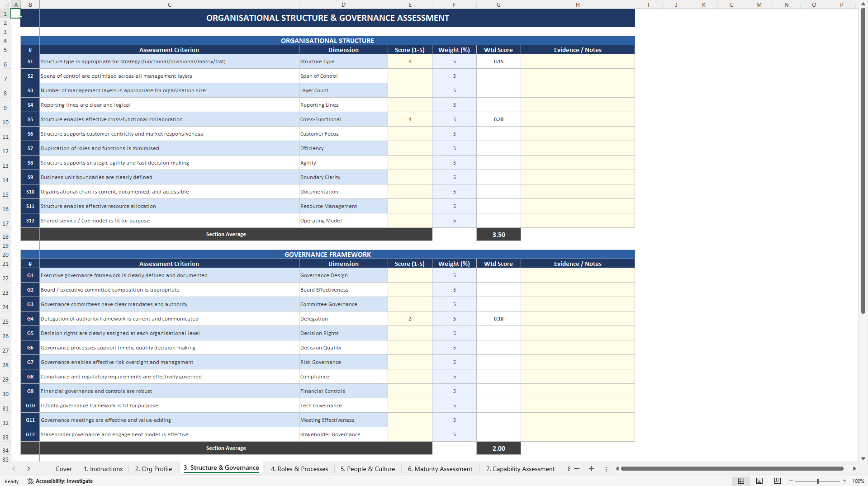Screen dimensions: 868x486
Task: Click 'Compliance' dimension cell
Action: pos(343,377)
